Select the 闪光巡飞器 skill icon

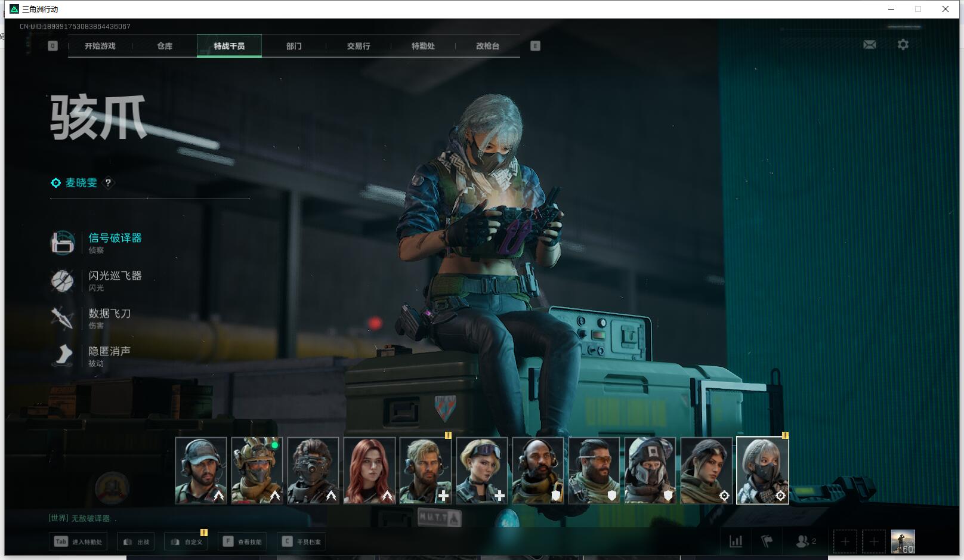click(x=63, y=280)
